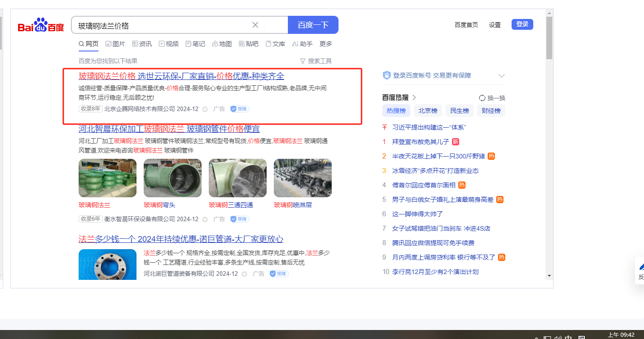Expand the 登录百度帐号 panel chevron
This screenshot has width=644, height=339.
pos(501,75)
